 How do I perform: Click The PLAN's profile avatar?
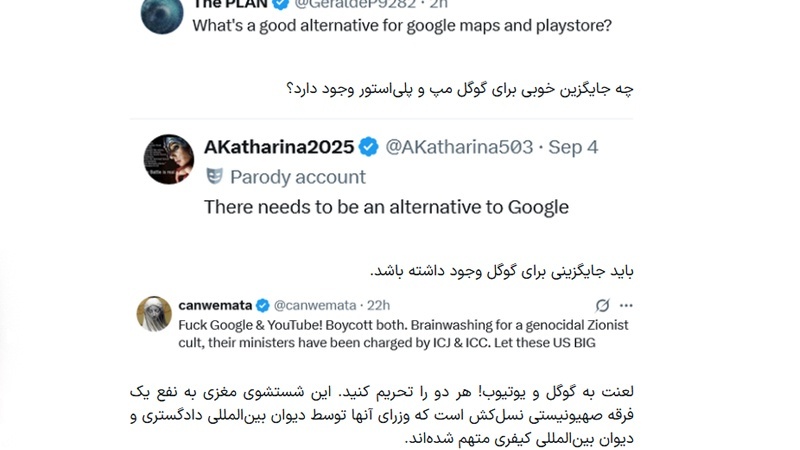point(162,14)
